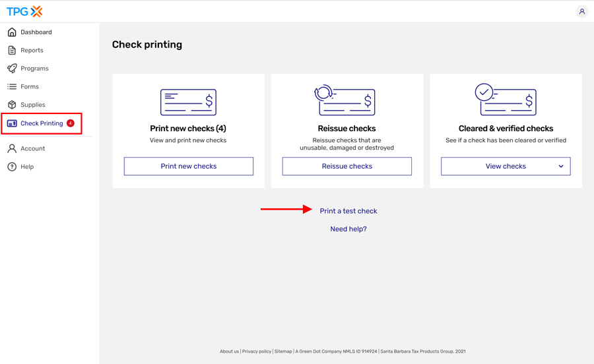Screen dimensions: 594x364
Task: Click the Help question mark icon
Action: click(12, 167)
